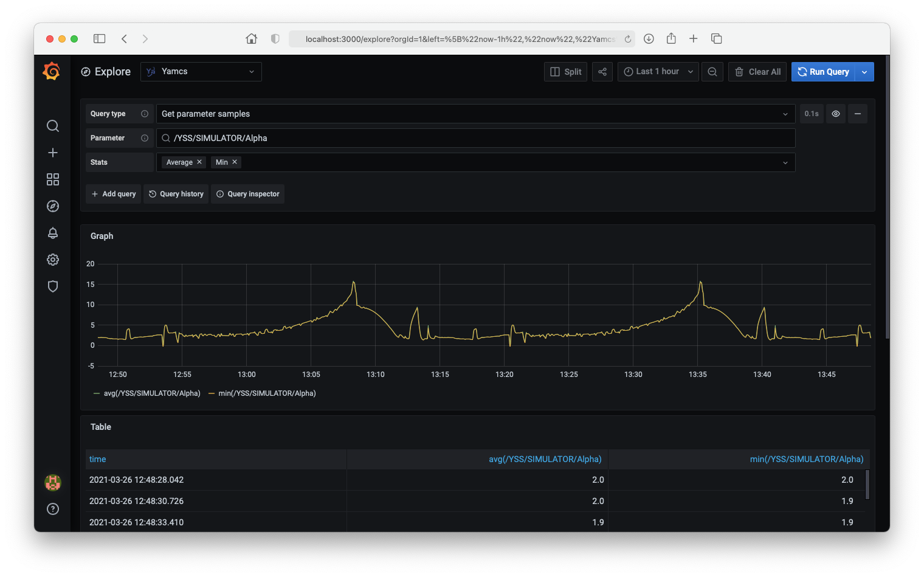Open the Create plus icon in sidebar

coord(53,153)
